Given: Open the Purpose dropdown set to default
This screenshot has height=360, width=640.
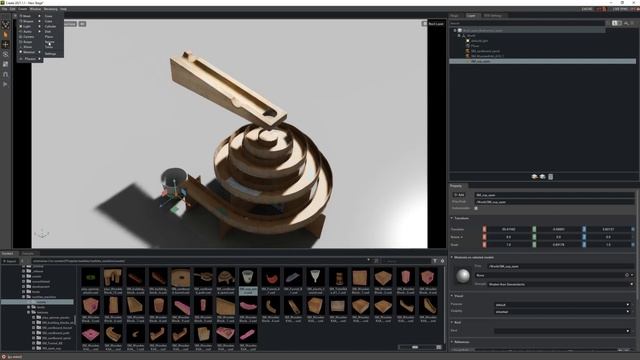Looking at the screenshot, I should coord(562,304).
